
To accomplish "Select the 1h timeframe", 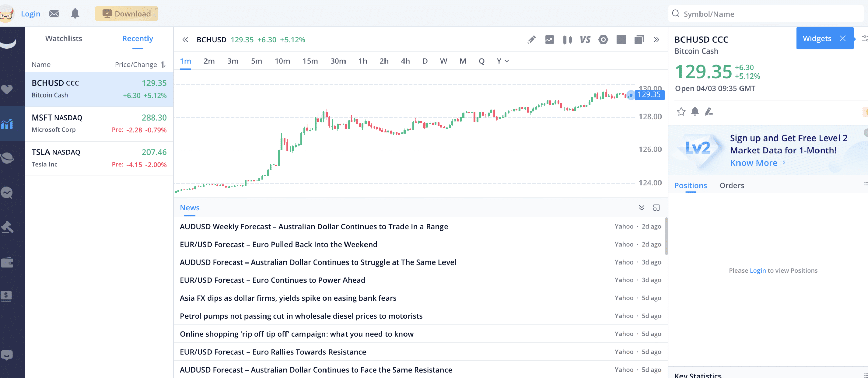I will click(x=363, y=61).
